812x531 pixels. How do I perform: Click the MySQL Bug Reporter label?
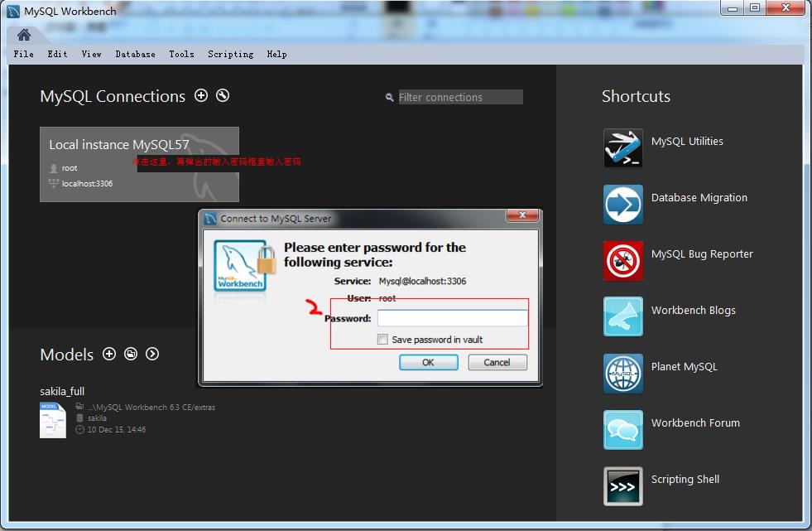point(702,254)
